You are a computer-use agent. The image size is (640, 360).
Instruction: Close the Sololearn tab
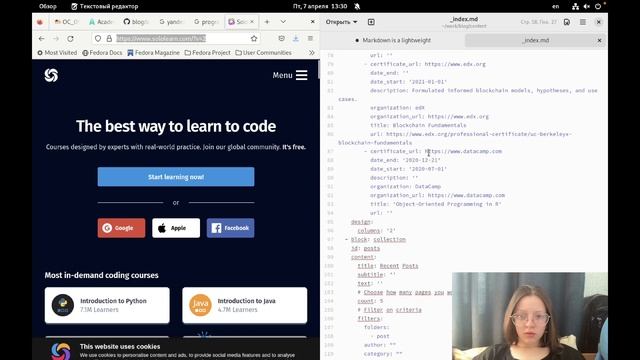tap(252, 22)
